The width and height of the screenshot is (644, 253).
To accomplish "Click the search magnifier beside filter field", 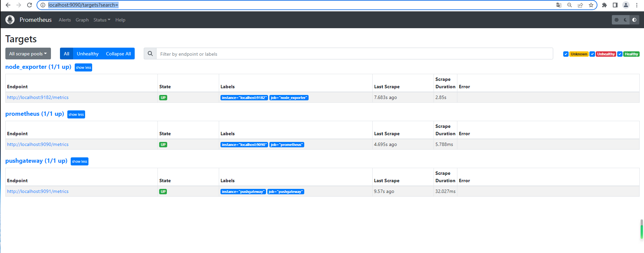I will pos(150,54).
